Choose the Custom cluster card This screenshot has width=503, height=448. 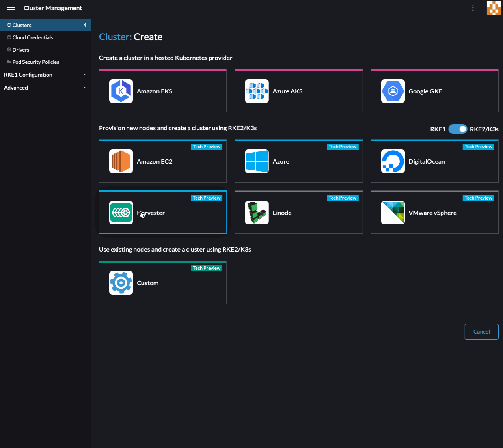pos(163,283)
